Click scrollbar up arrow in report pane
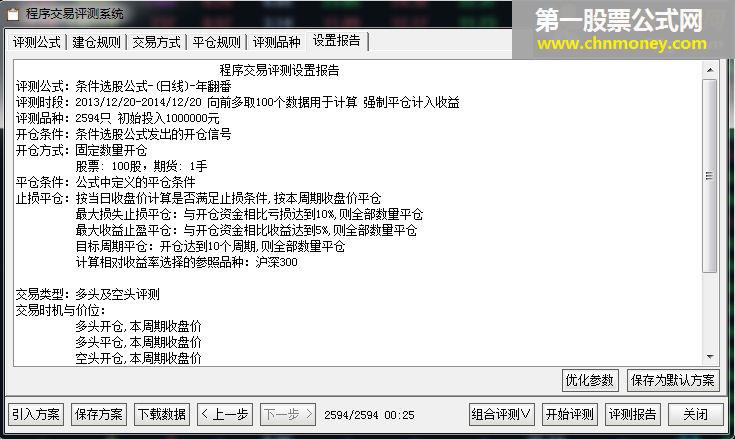Viewport: 735px width, 439px height. coord(710,70)
